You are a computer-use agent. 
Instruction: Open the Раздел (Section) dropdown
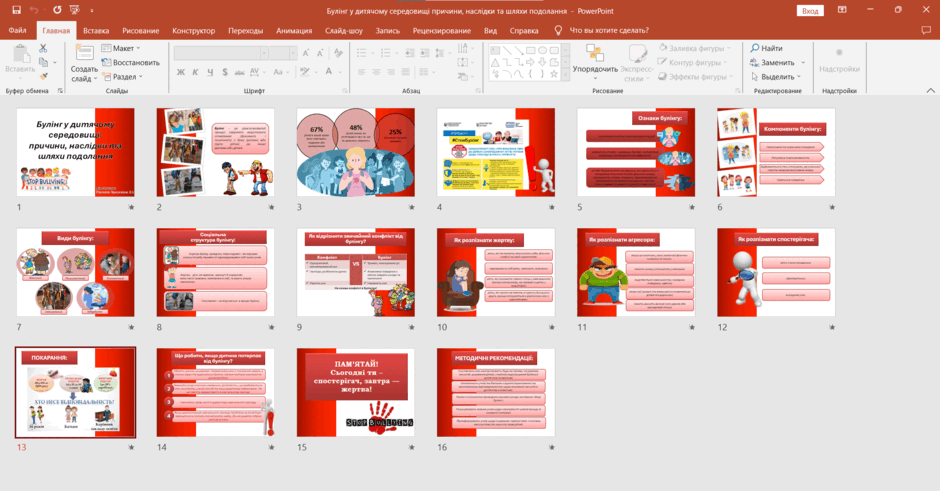122,77
